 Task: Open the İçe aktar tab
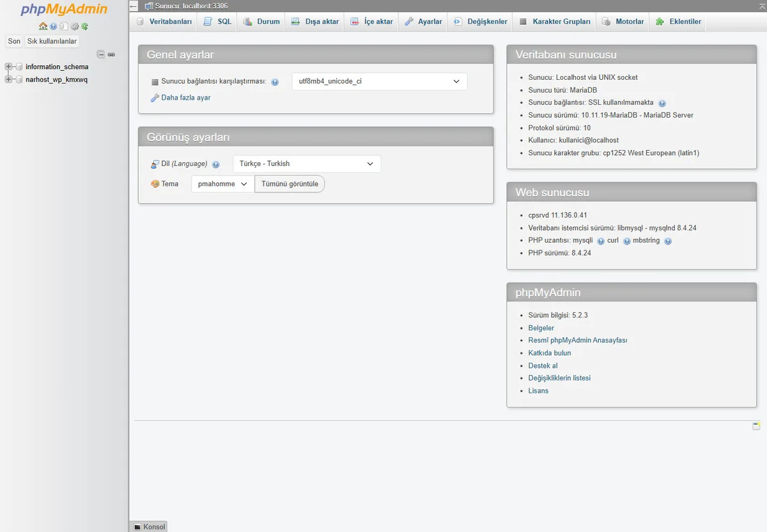pyautogui.click(x=371, y=22)
